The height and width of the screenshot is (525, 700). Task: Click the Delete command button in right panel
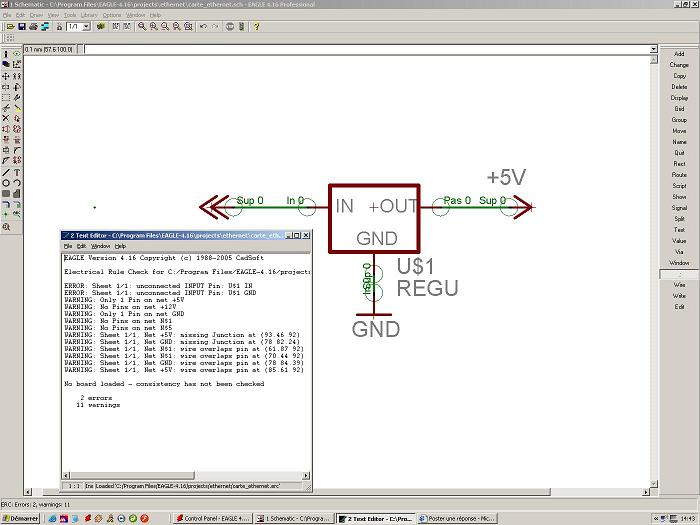pyautogui.click(x=679, y=87)
